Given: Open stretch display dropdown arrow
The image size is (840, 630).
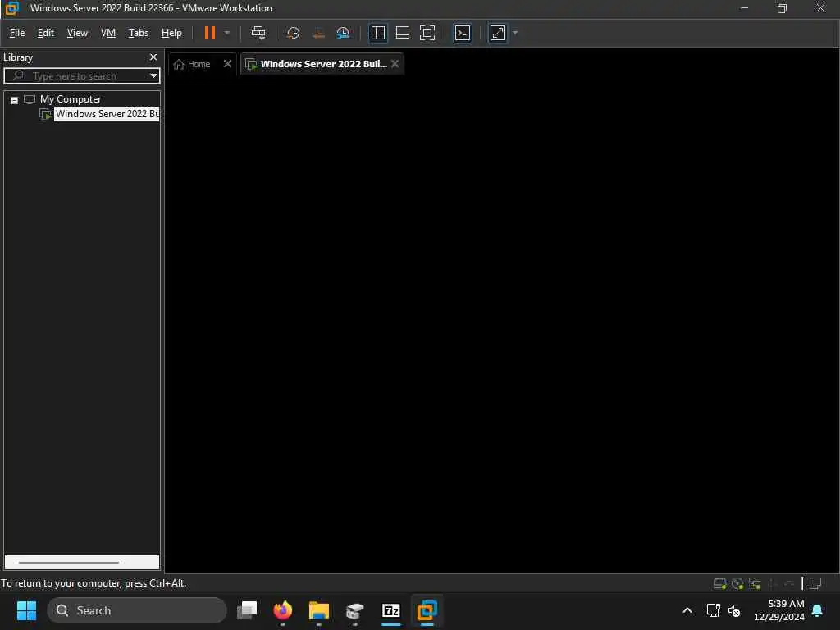Looking at the screenshot, I should (515, 33).
